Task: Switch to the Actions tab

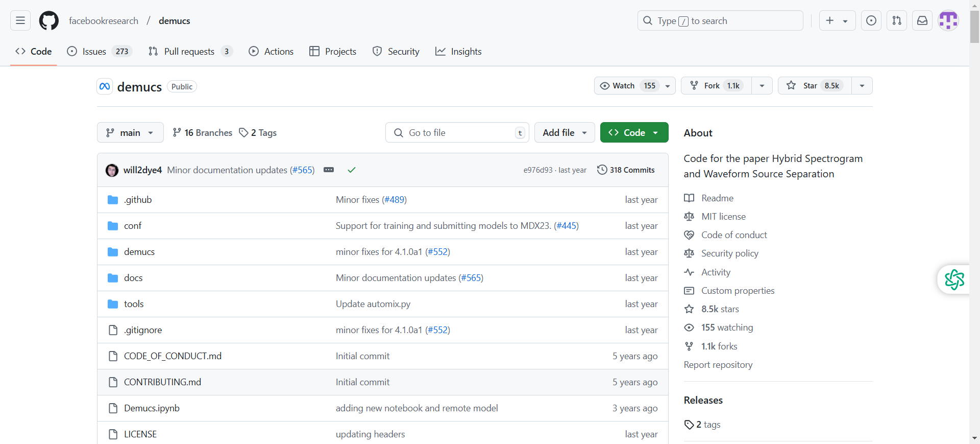Action: (x=271, y=52)
